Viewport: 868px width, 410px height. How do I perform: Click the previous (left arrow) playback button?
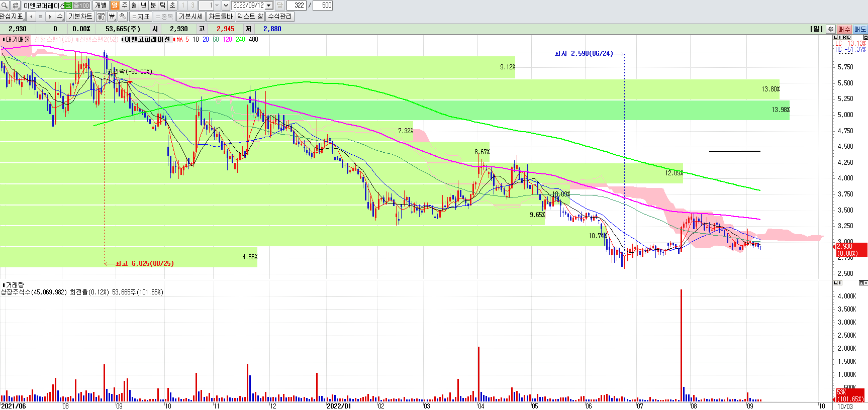click(31, 17)
